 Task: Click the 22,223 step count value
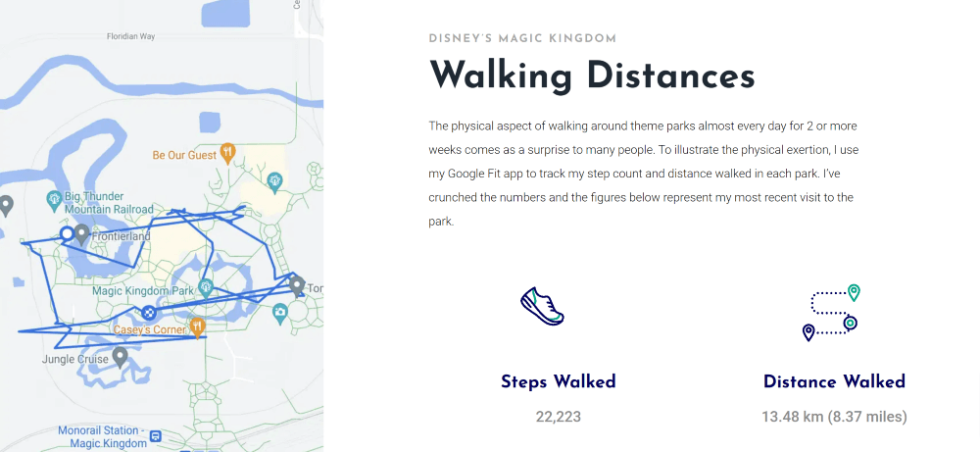pyautogui.click(x=559, y=417)
